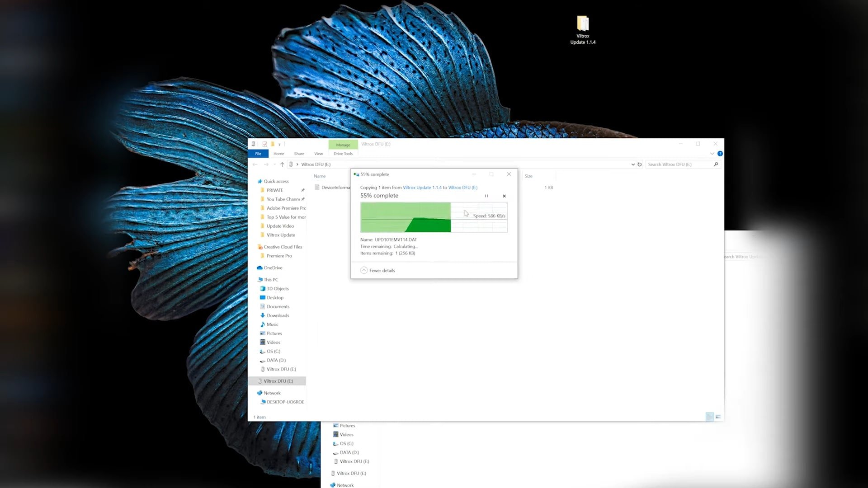Cancel the copy with the small X
This screenshot has width=868, height=488.
point(504,196)
